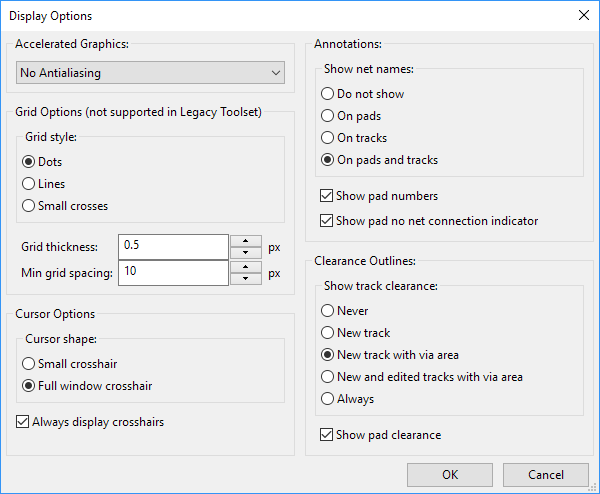Confirm settings with OK button
This screenshot has height=494, width=600.
point(450,475)
